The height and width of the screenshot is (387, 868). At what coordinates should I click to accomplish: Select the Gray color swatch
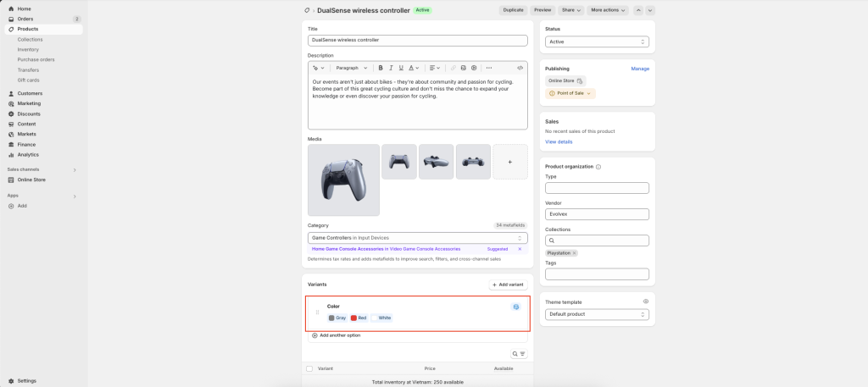click(x=337, y=318)
